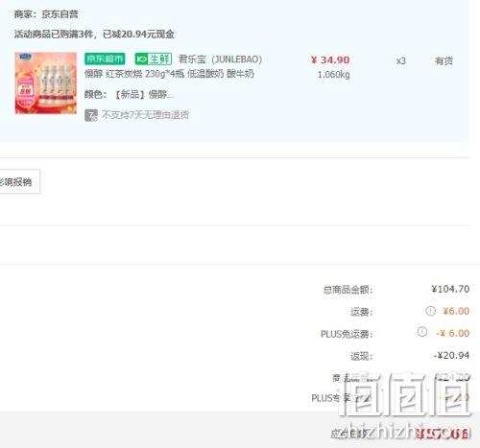Click the 影响报销 box
This screenshot has height=448, width=480.
[x=18, y=181]
